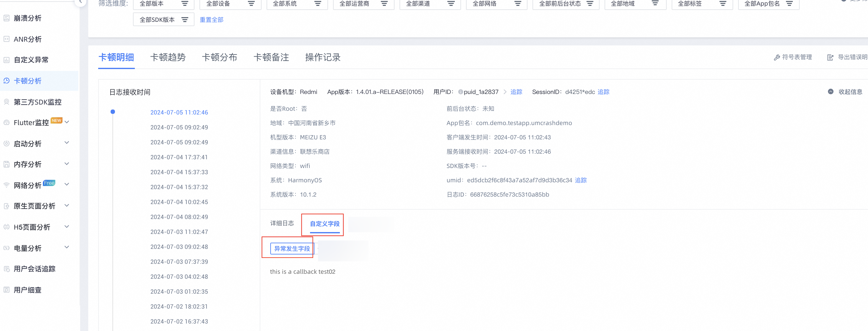The width and height of the screenshot is (868, 331).
Task: Open 崩溃分析 in the sidebar
Action: [x=28, y=18]
